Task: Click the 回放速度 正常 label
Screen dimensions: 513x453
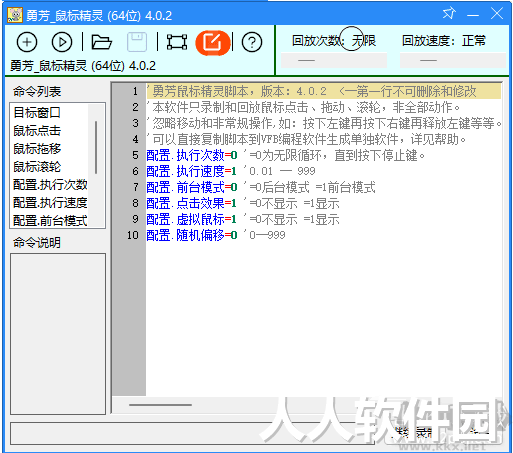Action: (444, 41)
